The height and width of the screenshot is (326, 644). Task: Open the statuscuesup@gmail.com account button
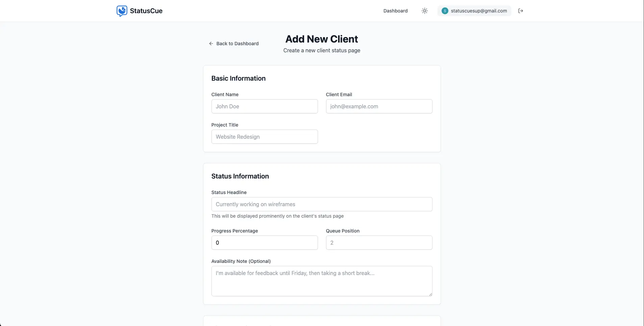click(474, 11)
